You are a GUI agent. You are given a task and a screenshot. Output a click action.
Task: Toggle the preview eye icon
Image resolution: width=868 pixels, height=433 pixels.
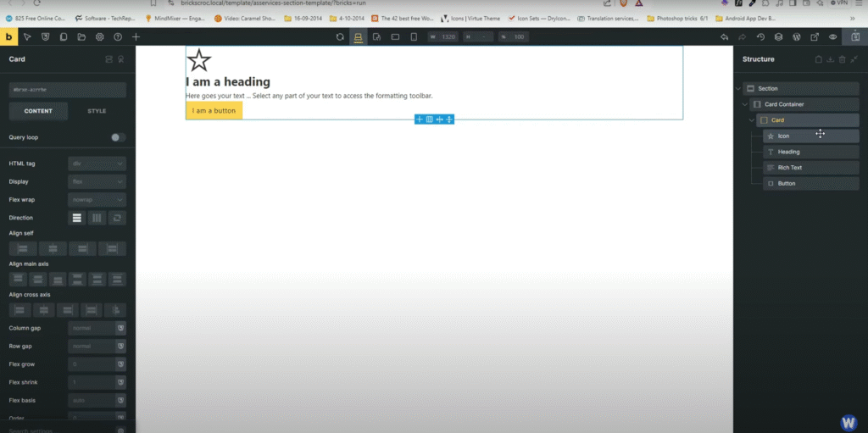[x=833, y=36]
